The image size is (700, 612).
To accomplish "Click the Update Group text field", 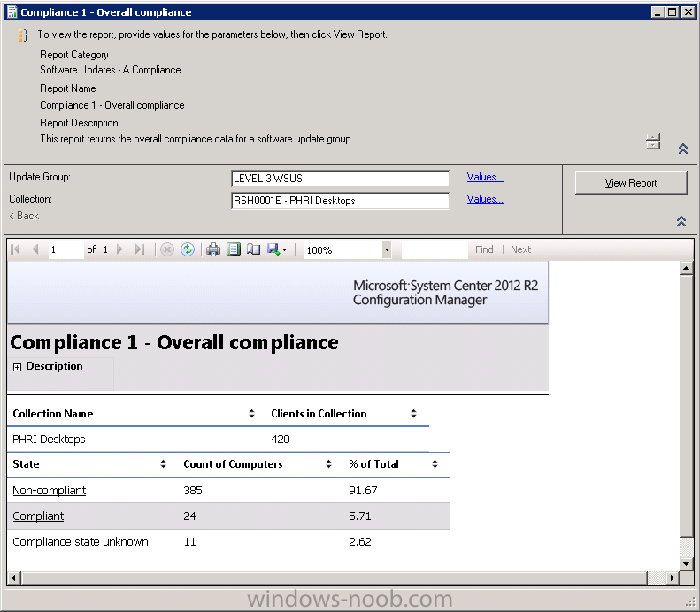I will (340, 179).
